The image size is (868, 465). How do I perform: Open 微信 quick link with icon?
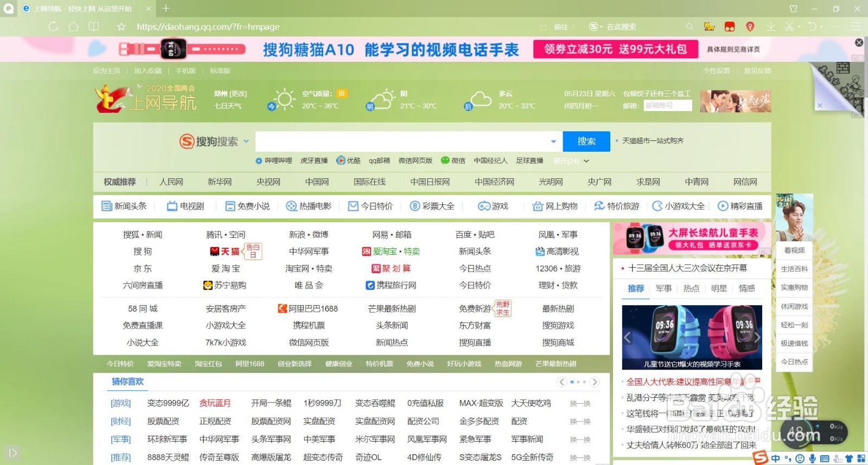pos(453,160)
